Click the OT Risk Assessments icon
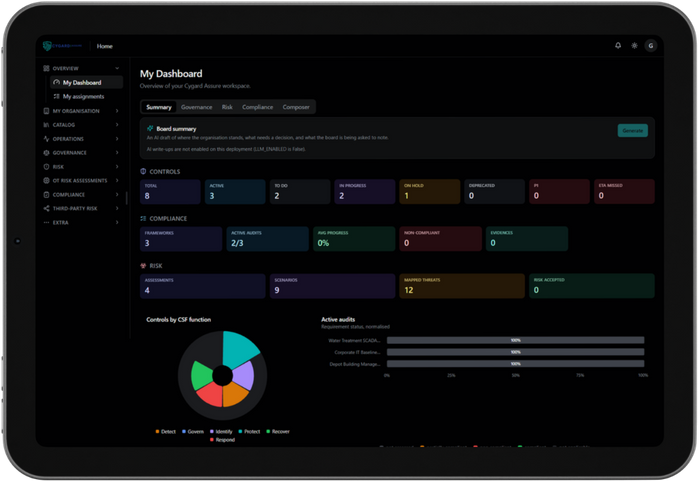 click(x=46, y=180)
